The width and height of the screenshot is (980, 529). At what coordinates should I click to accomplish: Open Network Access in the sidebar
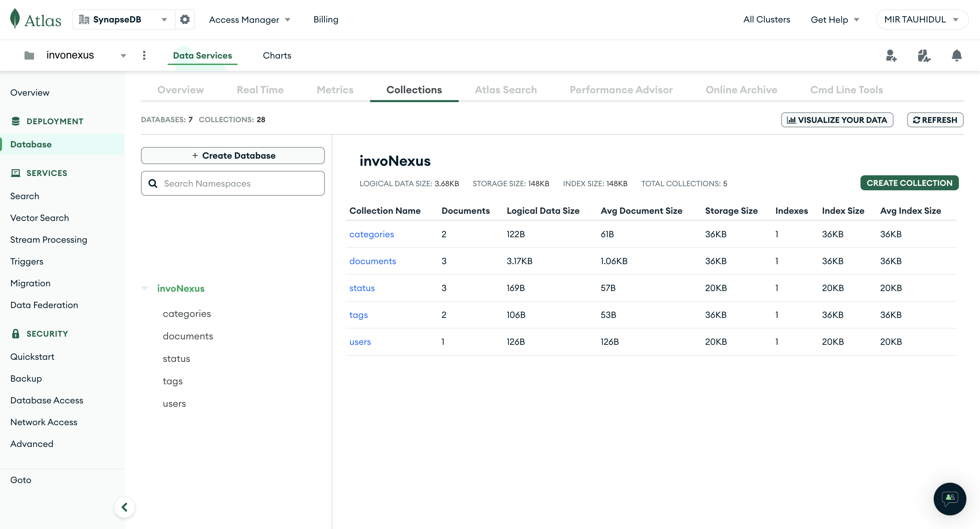click(44, 422)
